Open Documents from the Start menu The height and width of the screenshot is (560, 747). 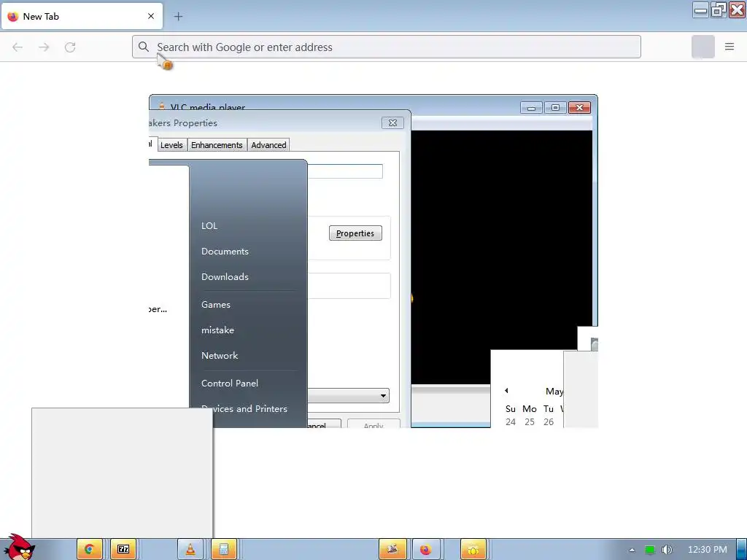tap(225, 252)
